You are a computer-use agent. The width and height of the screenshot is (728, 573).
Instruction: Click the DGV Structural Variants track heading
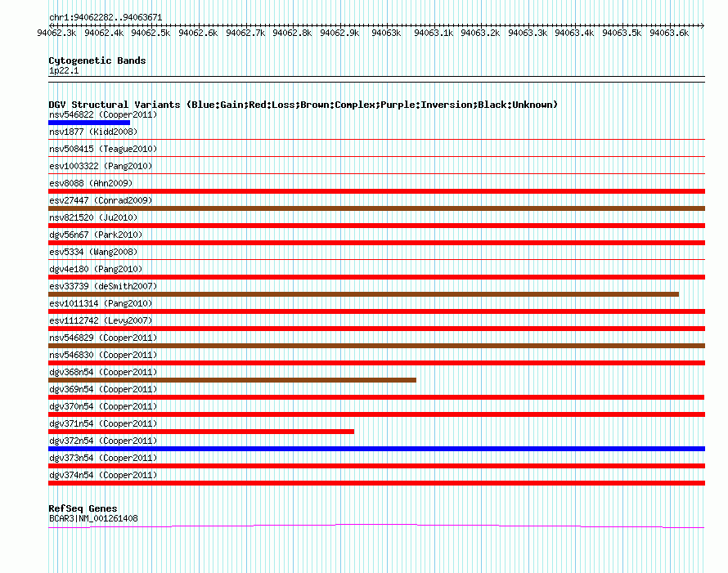click(303, 105)
